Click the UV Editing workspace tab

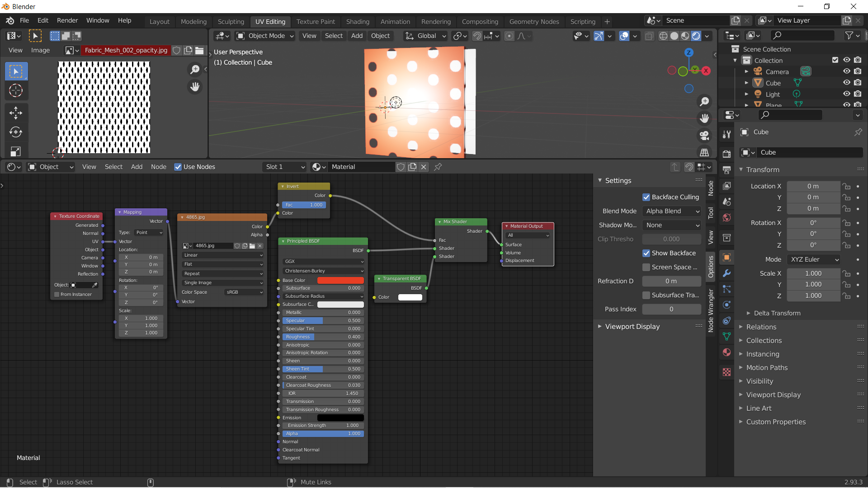coord(269,21)
